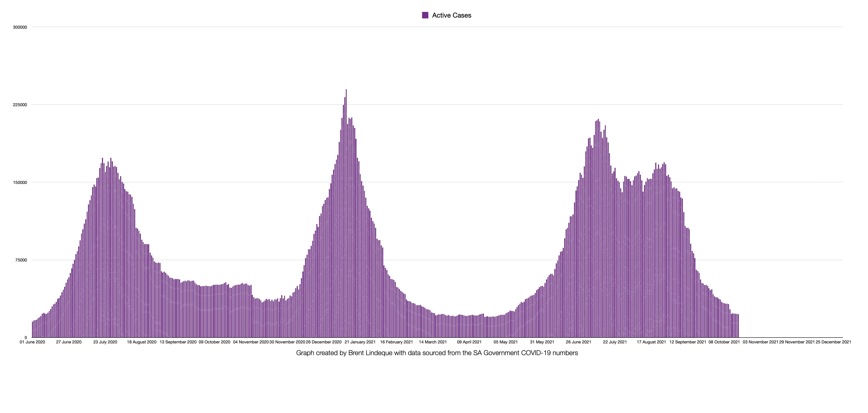Image resolution: width=868 pixels, height=413 pixels.
Task: Click the graph credit caption text
Action: point(437,353)
